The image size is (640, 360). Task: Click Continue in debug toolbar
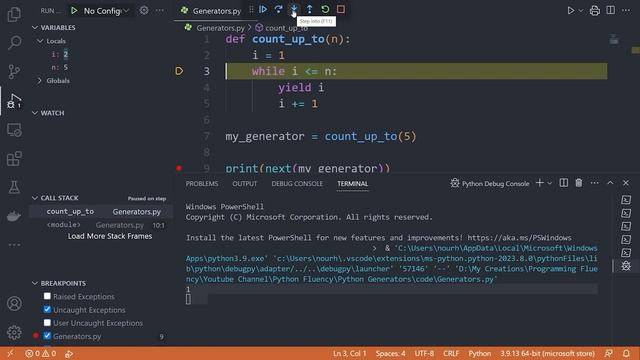263,9
